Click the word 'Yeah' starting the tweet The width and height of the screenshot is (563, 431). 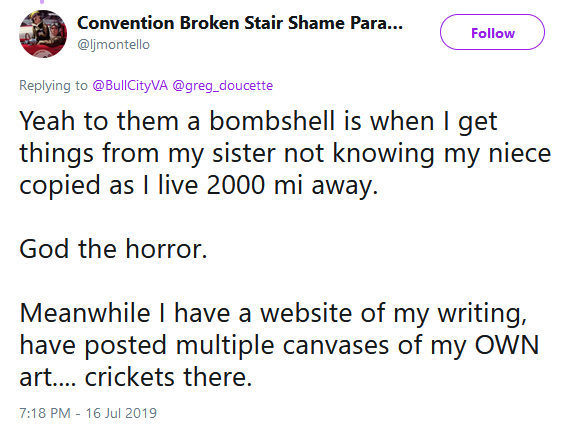click(47, 121)
